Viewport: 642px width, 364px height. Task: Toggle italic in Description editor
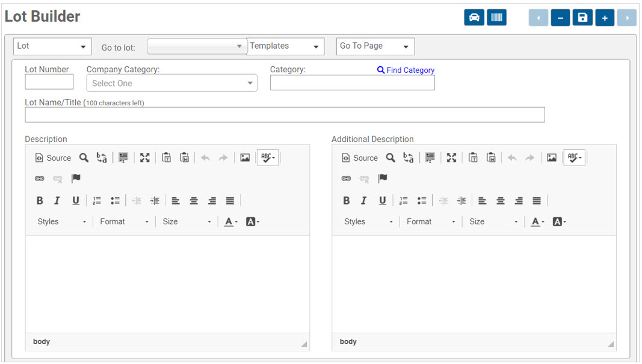click(x=57, y=200)
